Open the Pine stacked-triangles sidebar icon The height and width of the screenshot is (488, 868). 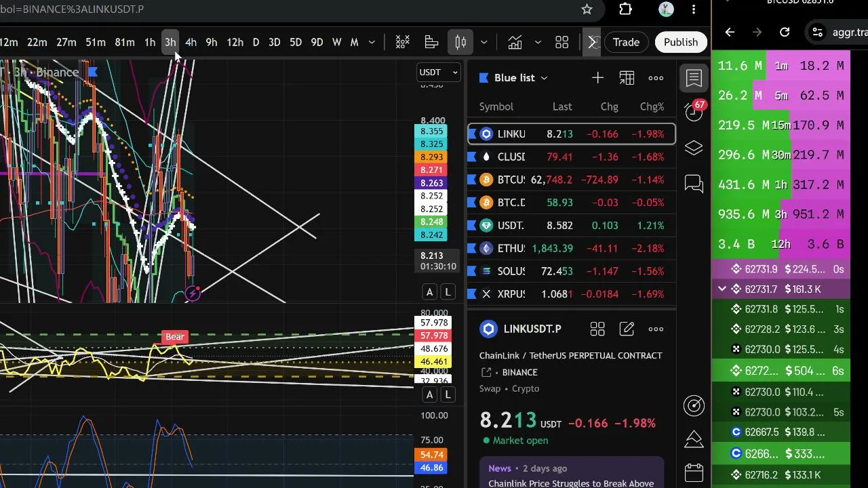[694, 439]
